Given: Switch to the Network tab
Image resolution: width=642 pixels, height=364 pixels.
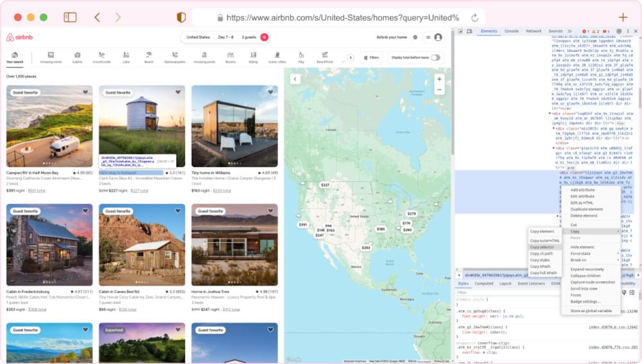Looking at the screenshot, I should (x=534, y=31).
